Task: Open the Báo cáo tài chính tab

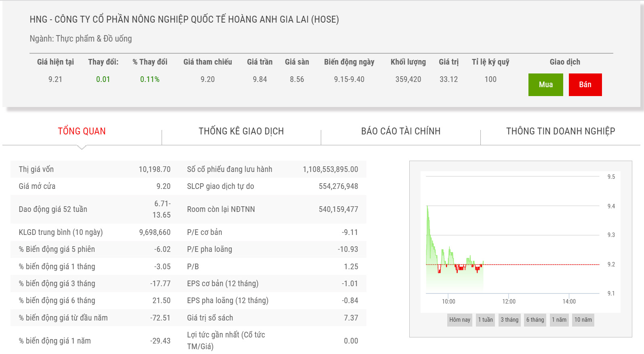Action: [401, 131]
